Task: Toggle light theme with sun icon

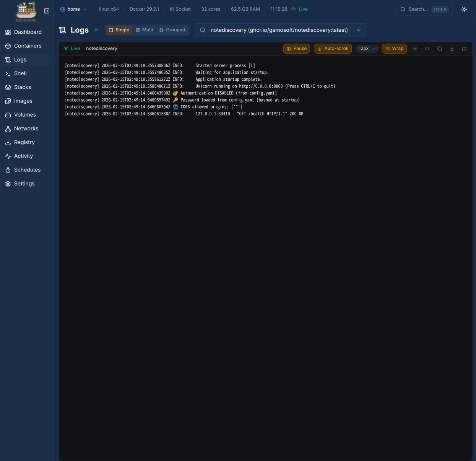Action: [464, 9]
